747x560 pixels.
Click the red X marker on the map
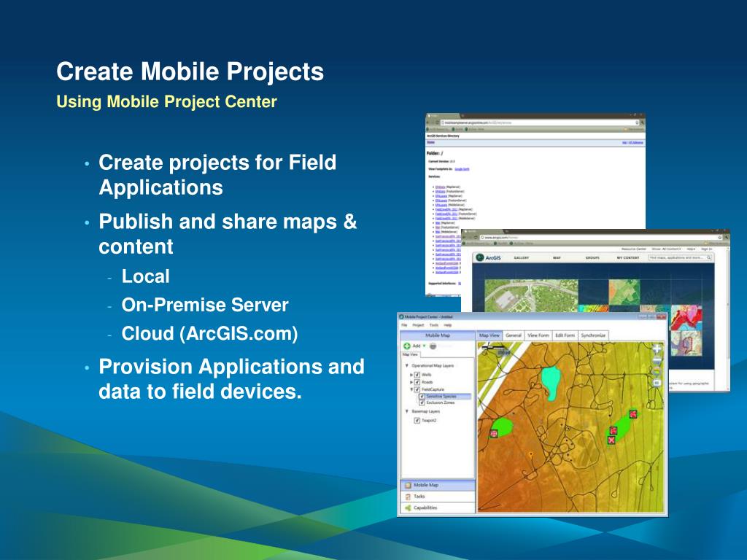pyautogui.click(x=612, y=440)
